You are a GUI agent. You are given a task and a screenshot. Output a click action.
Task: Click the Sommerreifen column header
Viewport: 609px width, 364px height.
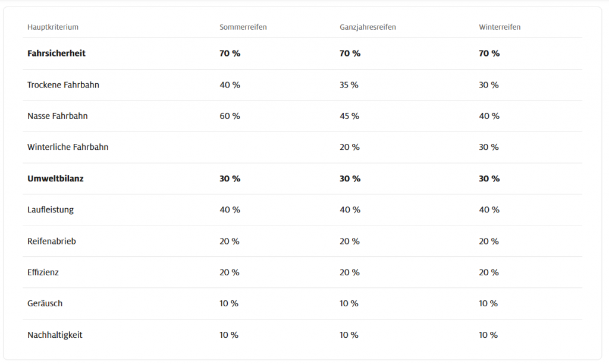coord(243,27)
